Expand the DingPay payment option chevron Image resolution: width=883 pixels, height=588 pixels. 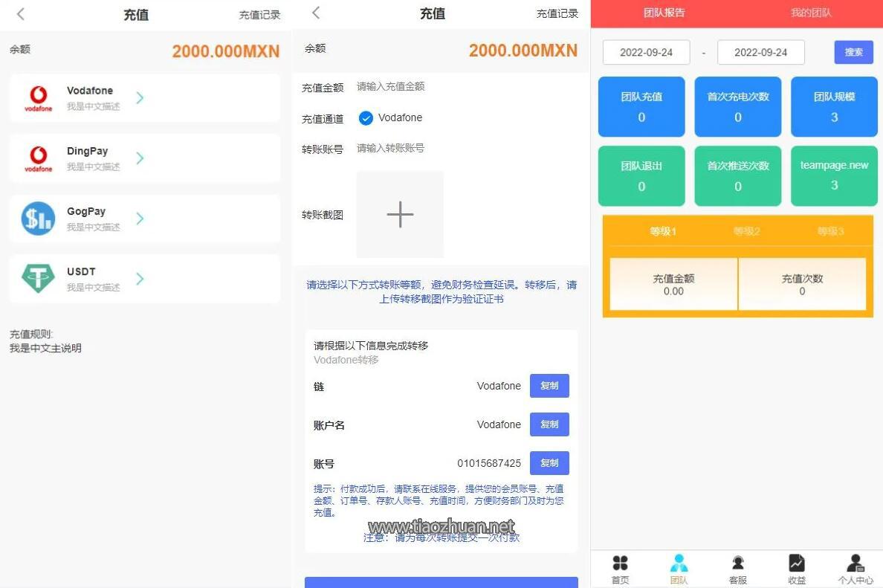pos(140,158)
